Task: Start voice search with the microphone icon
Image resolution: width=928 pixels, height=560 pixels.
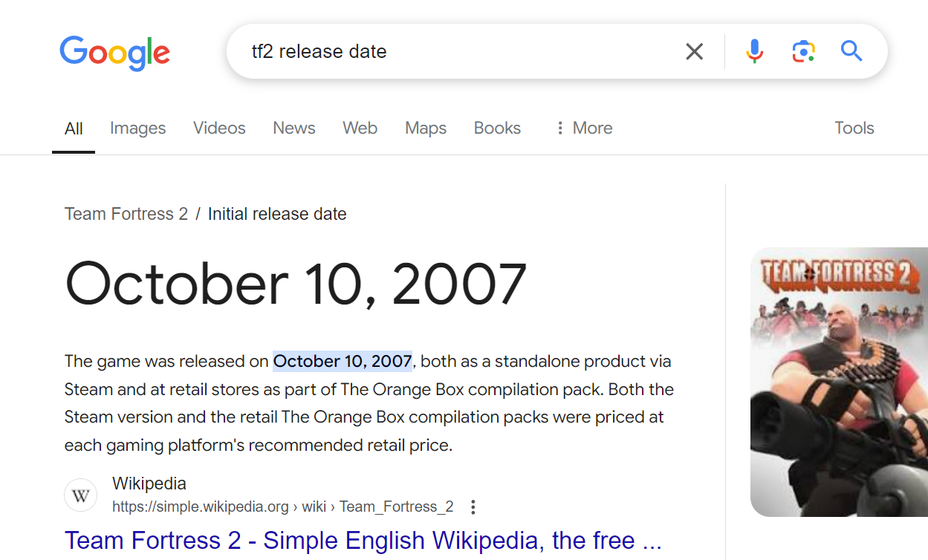Action: (x=754, y=51)
